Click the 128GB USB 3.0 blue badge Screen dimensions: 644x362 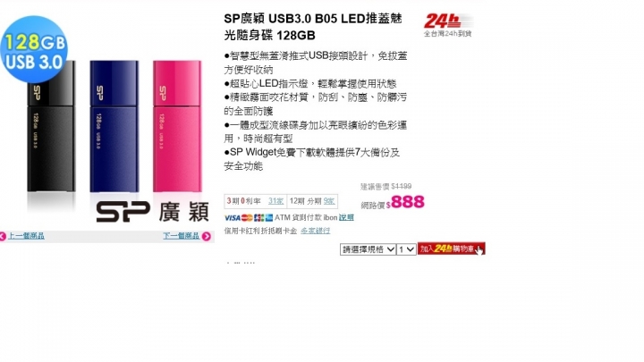(34, 49)
